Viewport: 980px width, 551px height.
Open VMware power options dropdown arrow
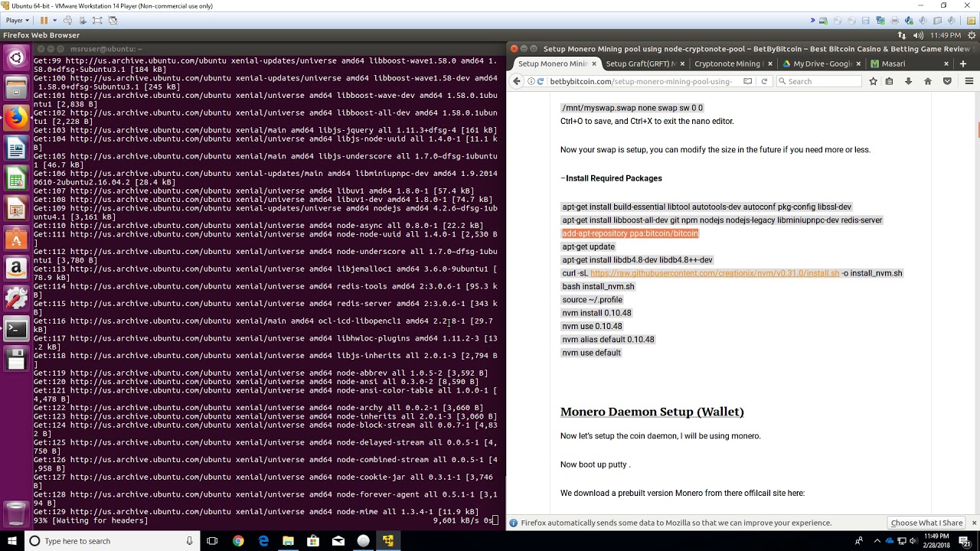tap(54, 21)
